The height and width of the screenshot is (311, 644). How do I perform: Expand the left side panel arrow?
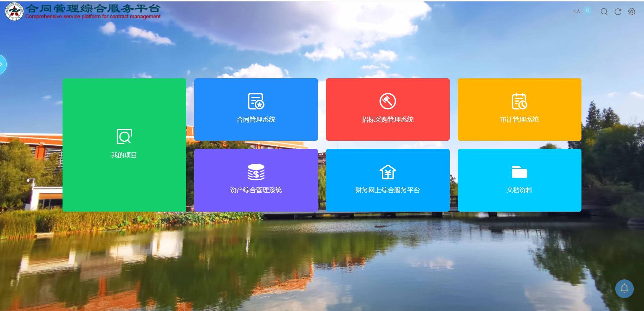tap(2, 65)
